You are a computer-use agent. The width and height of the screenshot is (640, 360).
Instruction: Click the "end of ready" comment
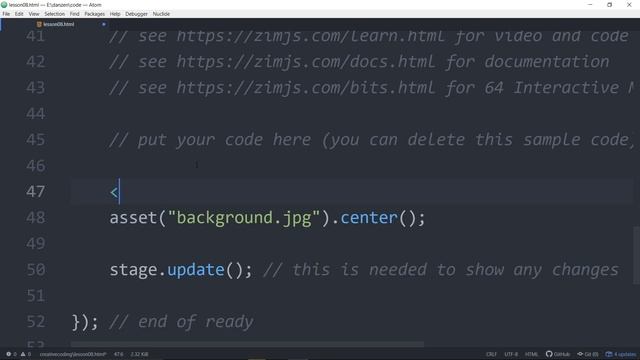[x=181, y=322]
